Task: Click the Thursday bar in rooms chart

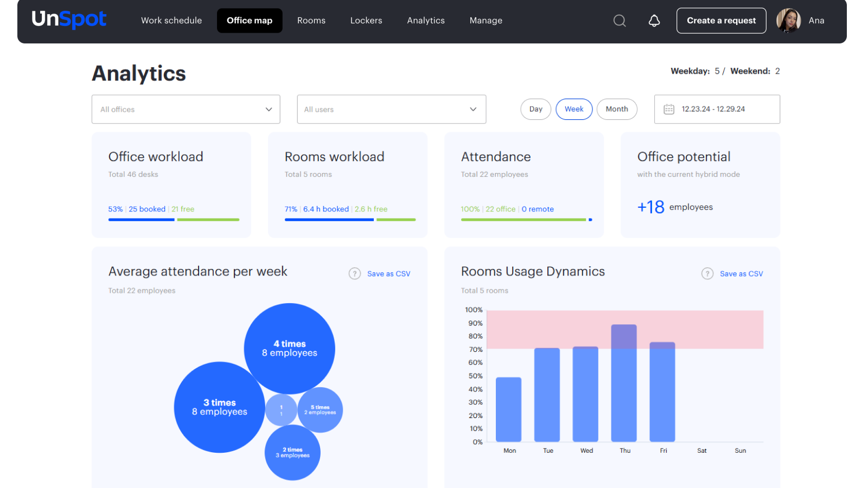Action: tap(624, 383)
